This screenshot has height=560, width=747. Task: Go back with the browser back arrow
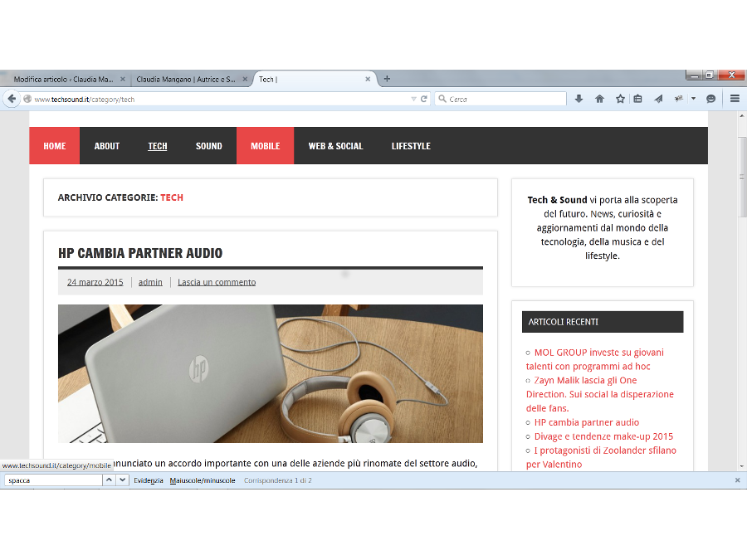click(x=12, y=99)
